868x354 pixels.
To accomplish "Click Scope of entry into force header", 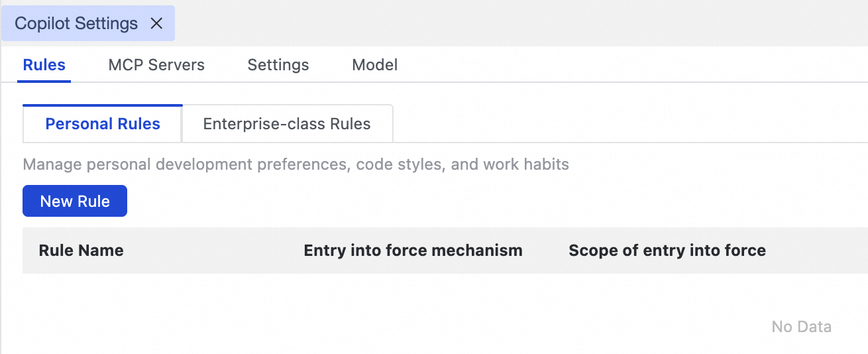I will [667, 251].
